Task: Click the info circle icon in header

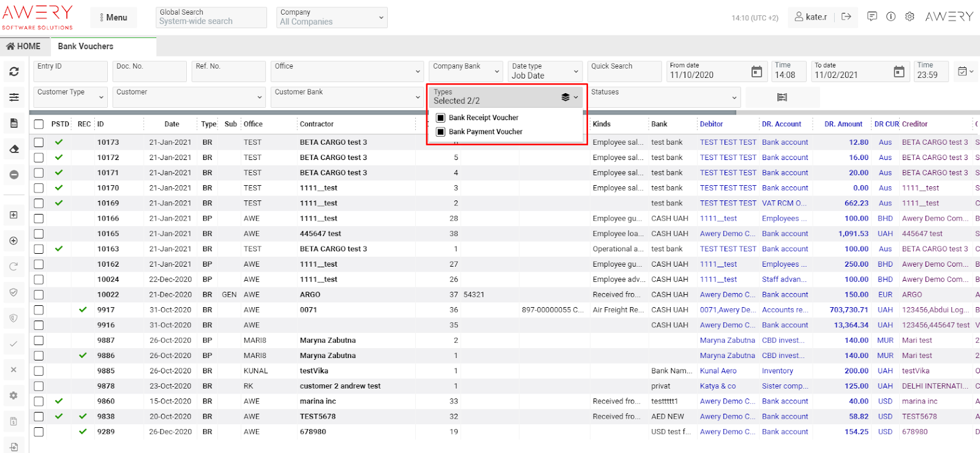Action: click(x=891, y=17)
